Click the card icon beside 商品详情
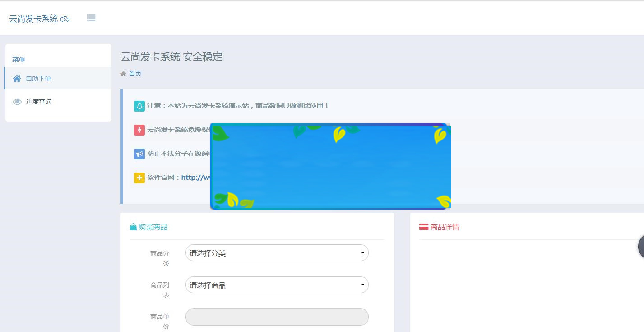The image size is (644, 332). pos(423,226)
